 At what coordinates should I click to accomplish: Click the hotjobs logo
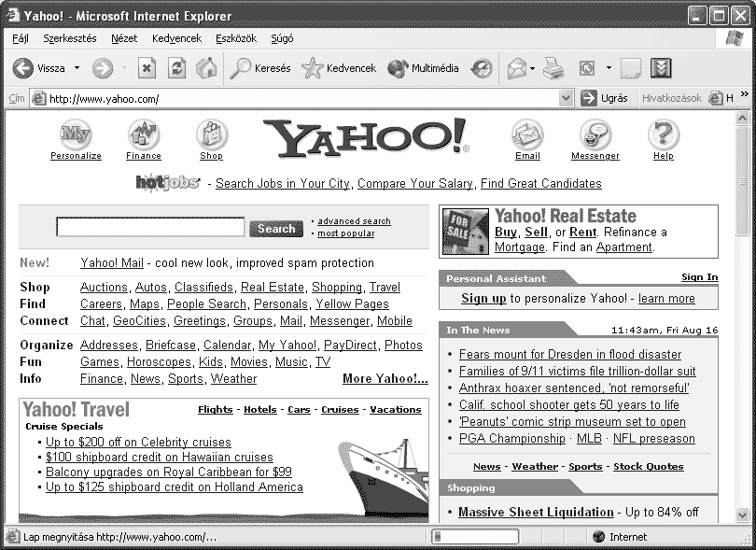tap(168, 183)
